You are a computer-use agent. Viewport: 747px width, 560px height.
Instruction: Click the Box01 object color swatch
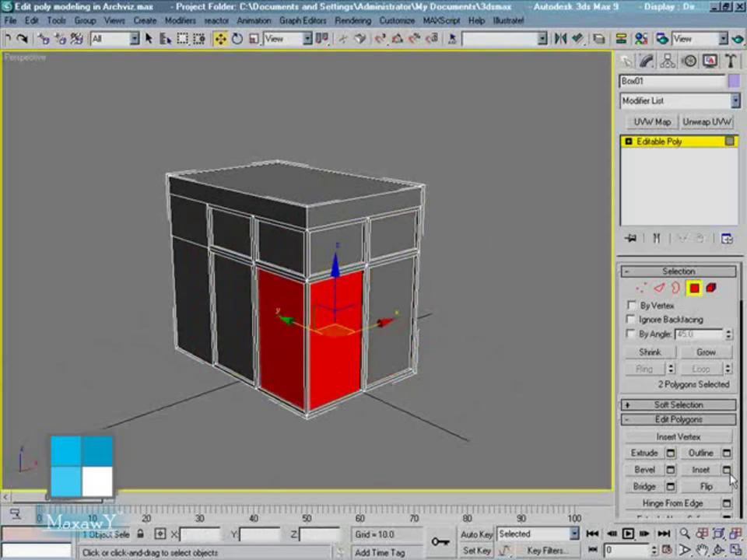[x=734, y=81]
